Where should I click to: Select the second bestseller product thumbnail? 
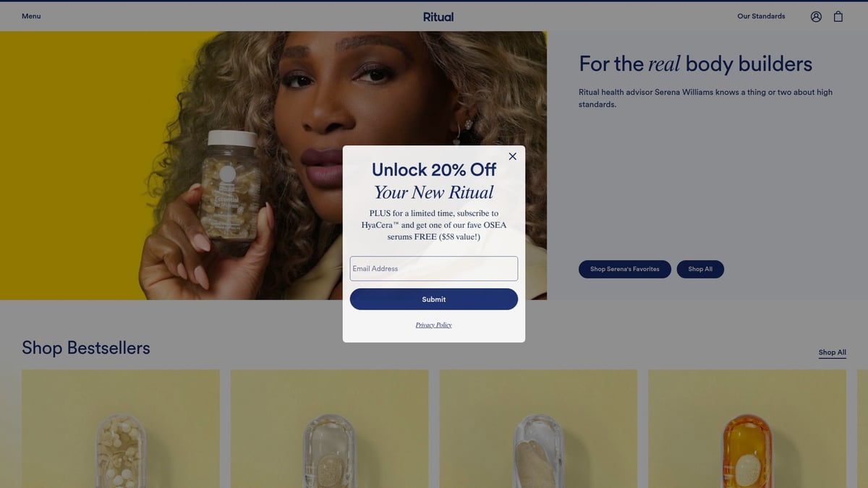[x=330, y=429]
